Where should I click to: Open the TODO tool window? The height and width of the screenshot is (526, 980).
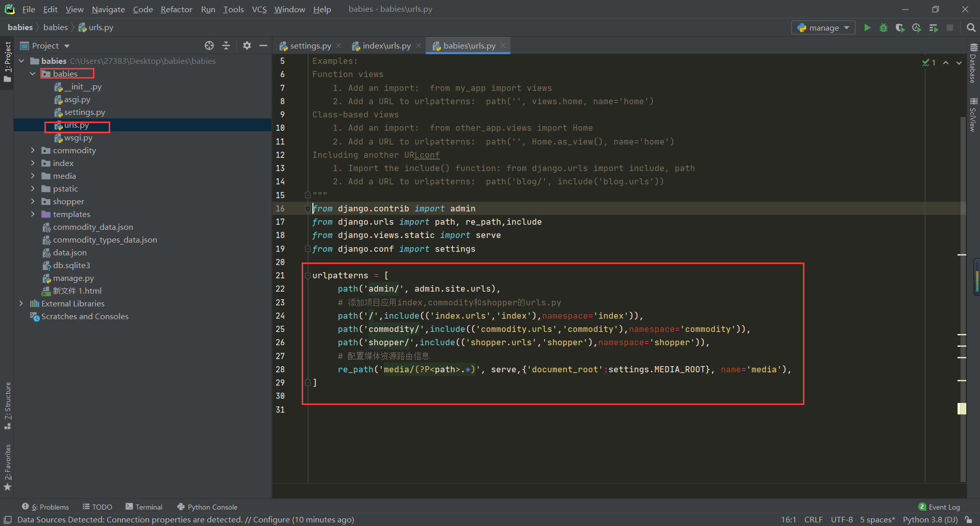tap(97, 507)
